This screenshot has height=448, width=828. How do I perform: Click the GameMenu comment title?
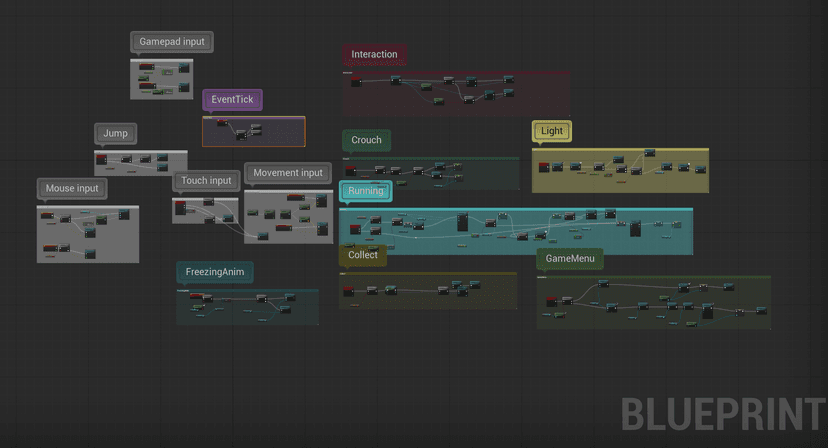click(x=570, y=260)
